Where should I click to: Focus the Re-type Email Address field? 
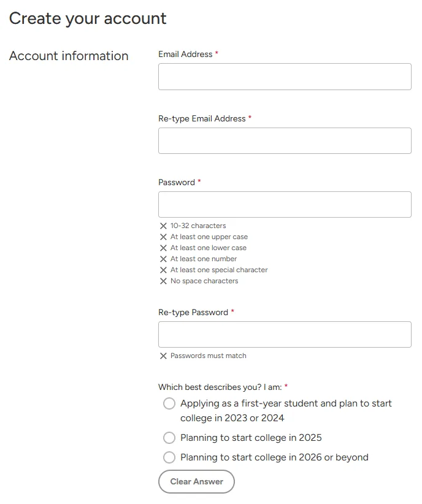click(285, 140)
